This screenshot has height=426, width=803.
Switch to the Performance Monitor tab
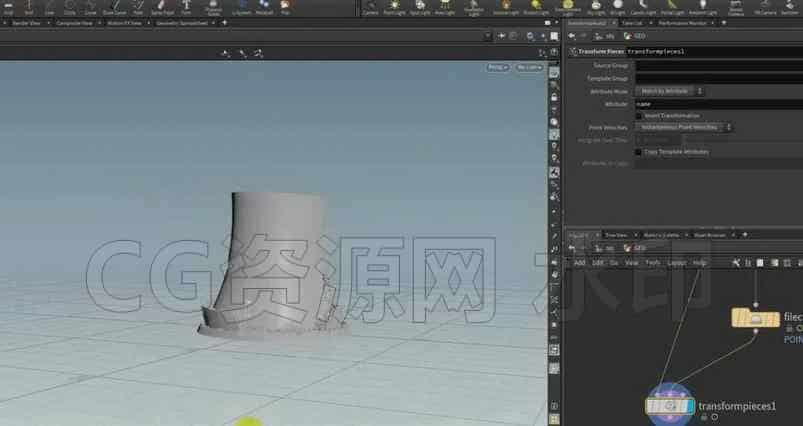[683, 23]
